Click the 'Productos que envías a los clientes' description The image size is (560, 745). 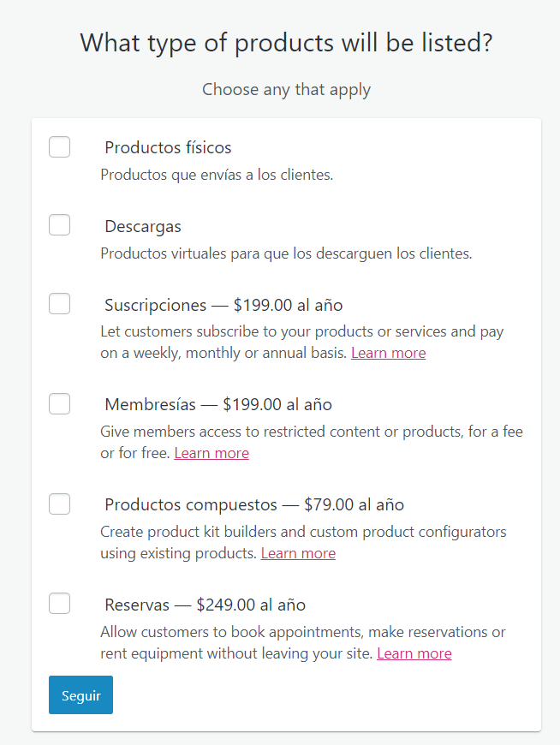point(217,175)
